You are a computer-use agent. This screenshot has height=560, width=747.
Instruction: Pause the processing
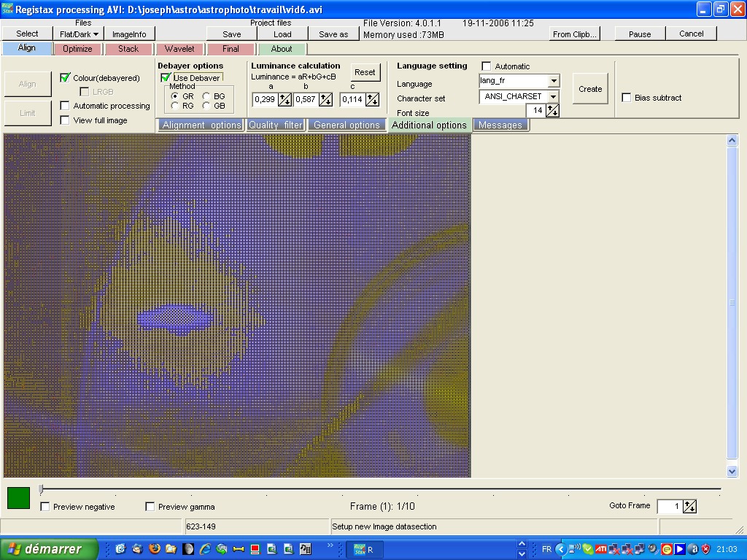tap(640, 34)
